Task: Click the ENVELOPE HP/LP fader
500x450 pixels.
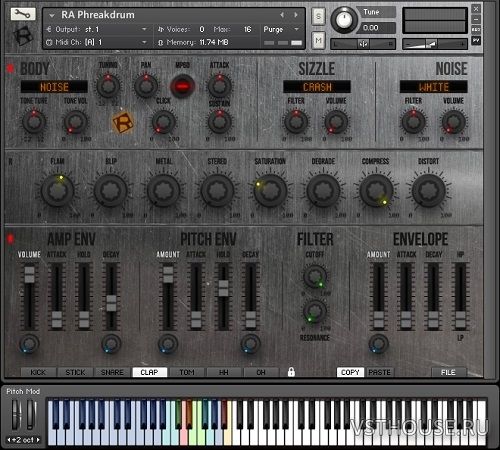Action: click(460, 319)
